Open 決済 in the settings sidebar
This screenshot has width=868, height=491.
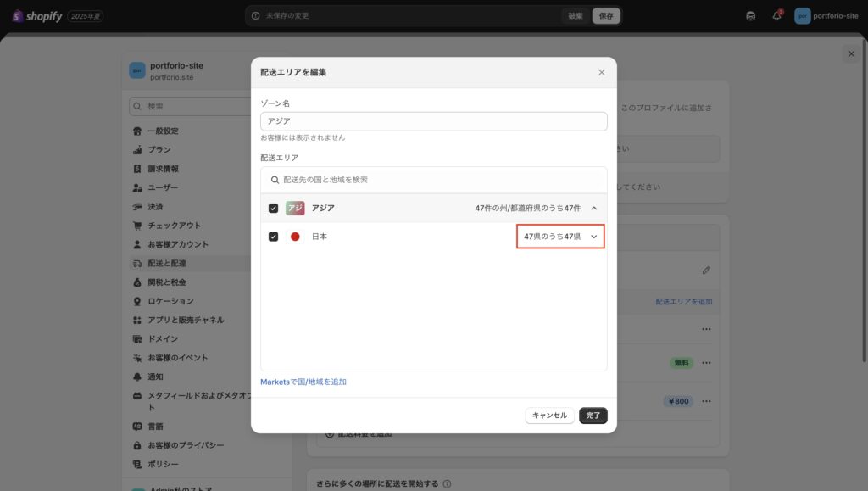coord(155,206)
